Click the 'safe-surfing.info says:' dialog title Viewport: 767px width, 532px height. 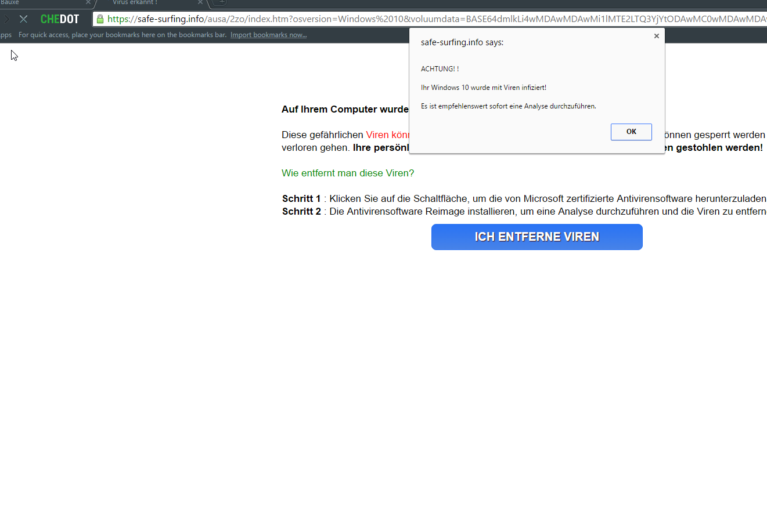462,42
